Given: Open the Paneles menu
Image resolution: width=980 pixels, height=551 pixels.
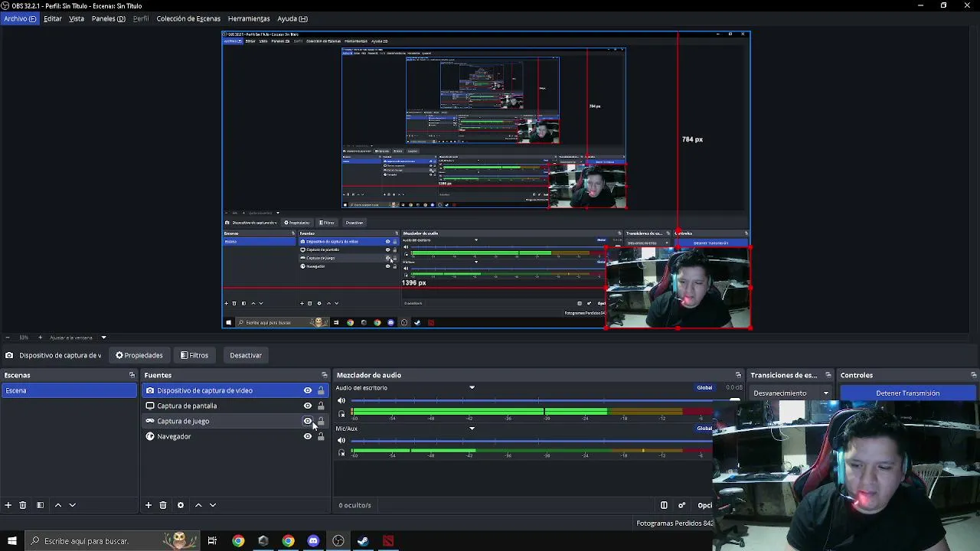Looking at the screenshot, I should coord(109,18).
